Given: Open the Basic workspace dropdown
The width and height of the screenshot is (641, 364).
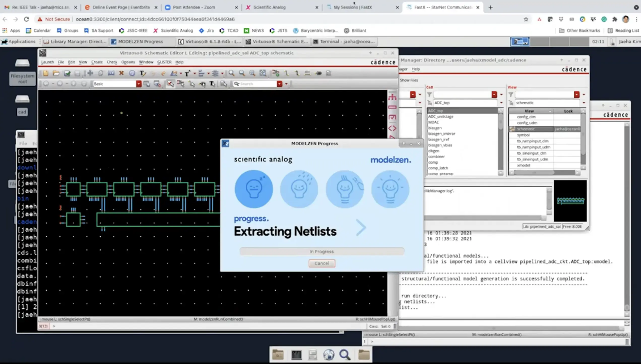Looking at the screenshot, I should click(x=139, y=84).
